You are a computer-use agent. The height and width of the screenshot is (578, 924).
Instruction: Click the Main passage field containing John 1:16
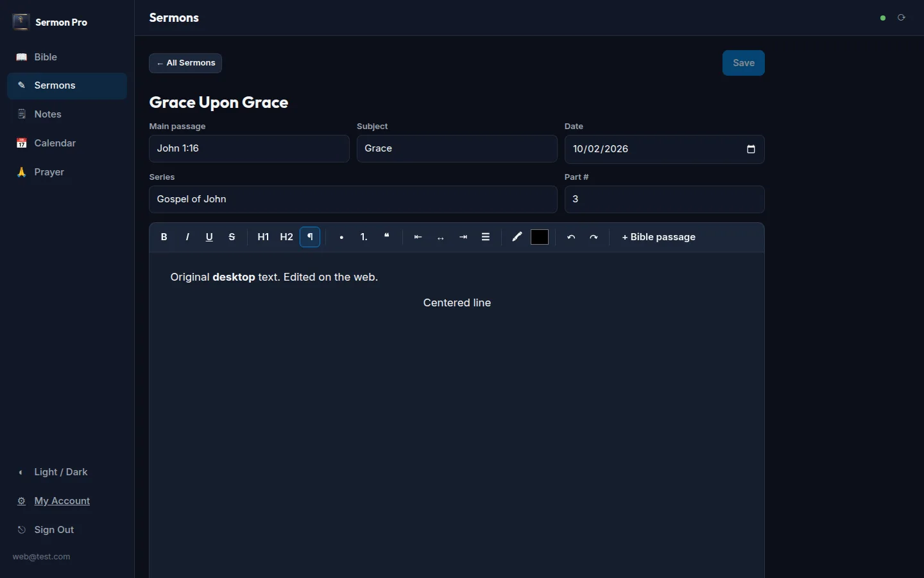249,148
